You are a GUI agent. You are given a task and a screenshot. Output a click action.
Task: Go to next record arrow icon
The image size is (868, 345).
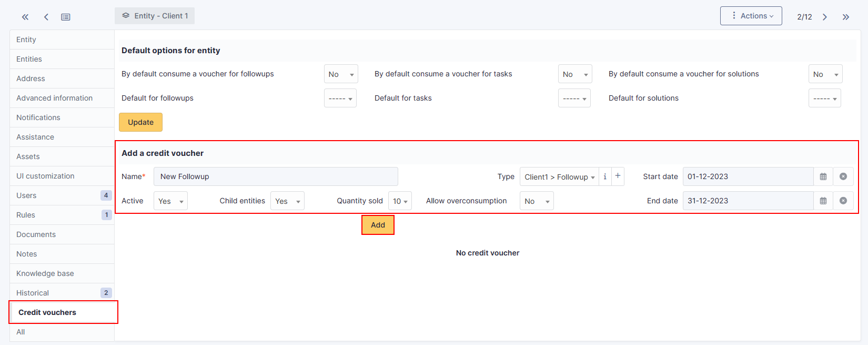(825, 17)
